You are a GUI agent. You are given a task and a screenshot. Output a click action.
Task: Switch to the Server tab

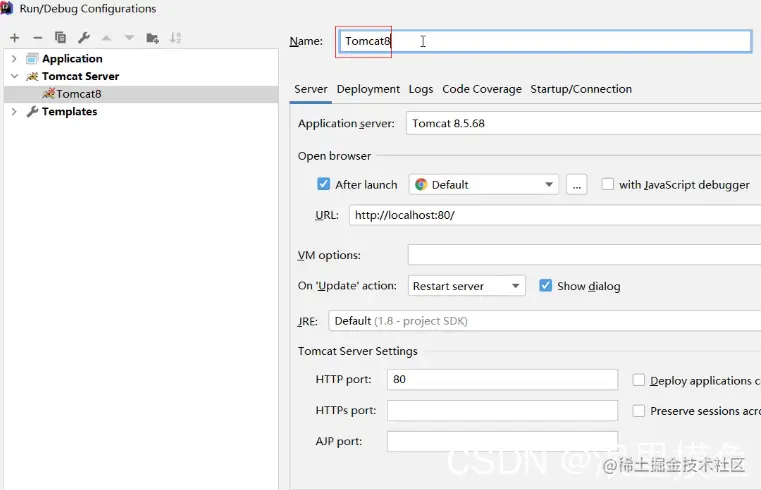point(311,89)
